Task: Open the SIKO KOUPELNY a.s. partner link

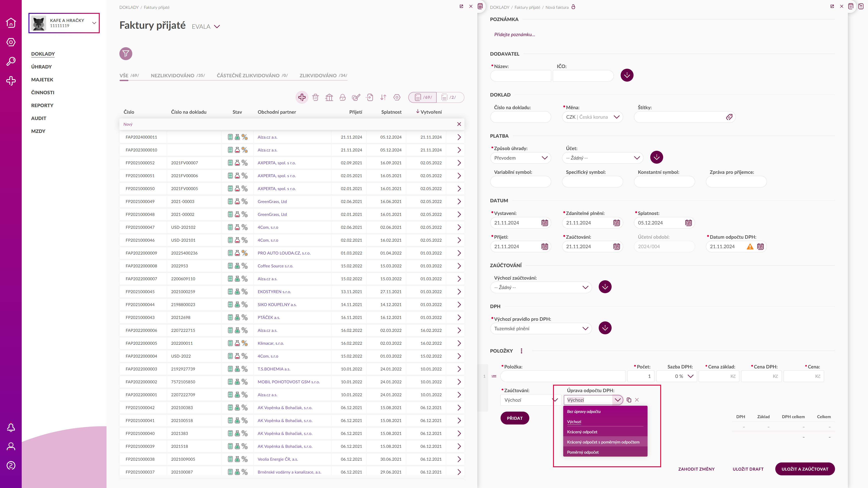Action: (x=277, y=305)
